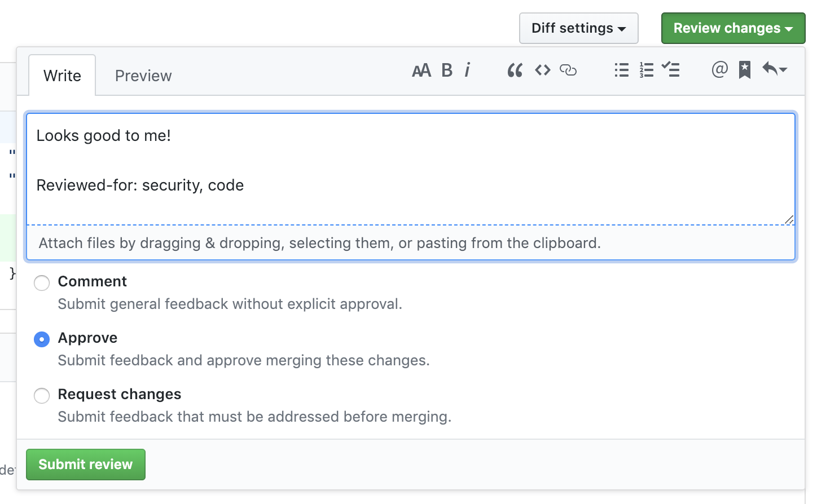This screenshot has width=817, height=504.
Task: Add a task list with checkmark icon
Action: pyautogui.click(x=671, y=70)
